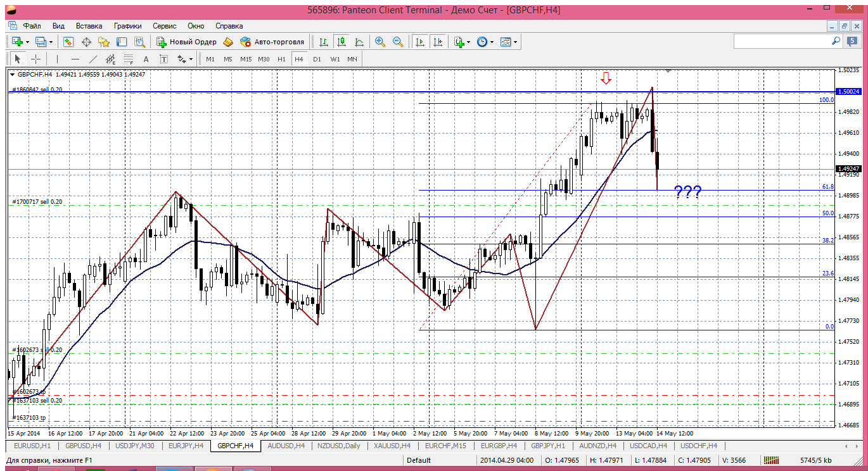Draw a vertical line on chart
Viewport: 868px width, 471px height.
pos(56,59)
